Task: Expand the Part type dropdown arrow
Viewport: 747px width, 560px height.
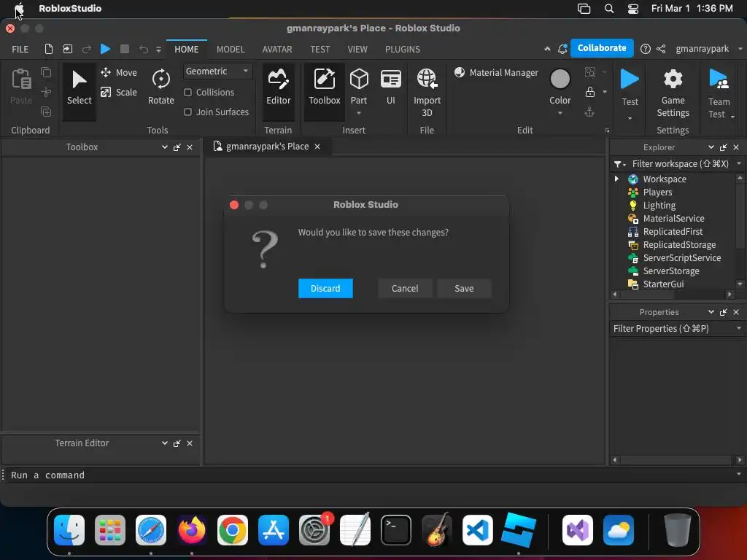Action: pyautogui.click(x=359, y=113)
